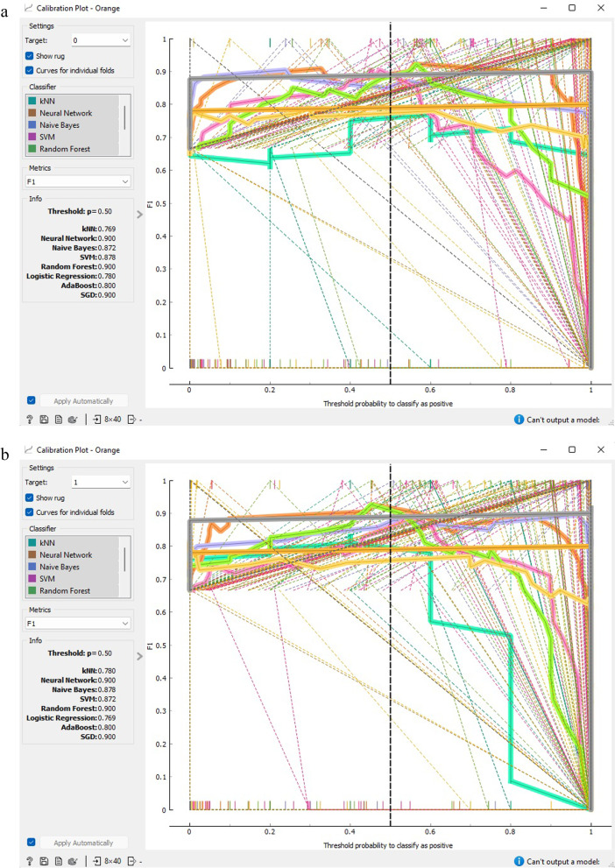This screenshot has height=868, width=615.
Task: Click title bar app icon of Target 1 window
Action: [x=29, y=449]
